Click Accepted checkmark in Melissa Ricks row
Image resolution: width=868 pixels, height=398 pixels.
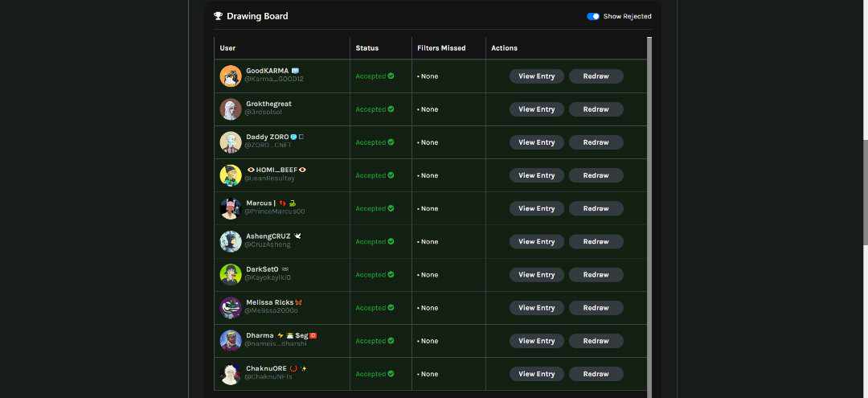[x=391, y=308]
